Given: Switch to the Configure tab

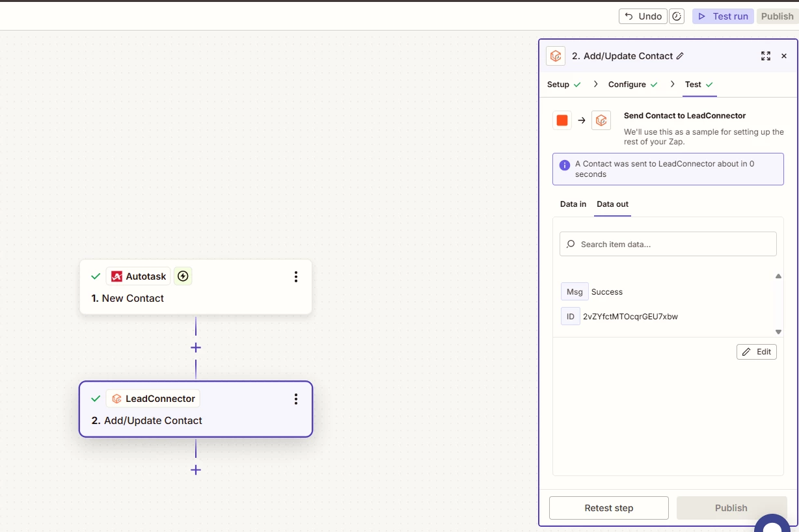Looking at the screenshot, I should (632, 85).
